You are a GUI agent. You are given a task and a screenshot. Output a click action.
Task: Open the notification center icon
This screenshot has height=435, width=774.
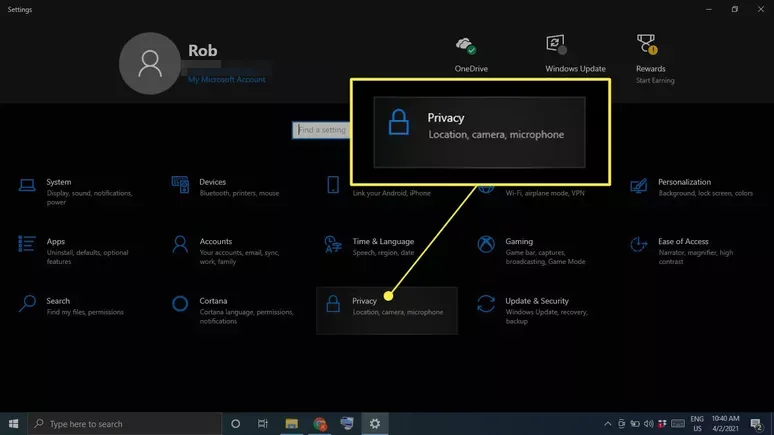pos(756,424)
